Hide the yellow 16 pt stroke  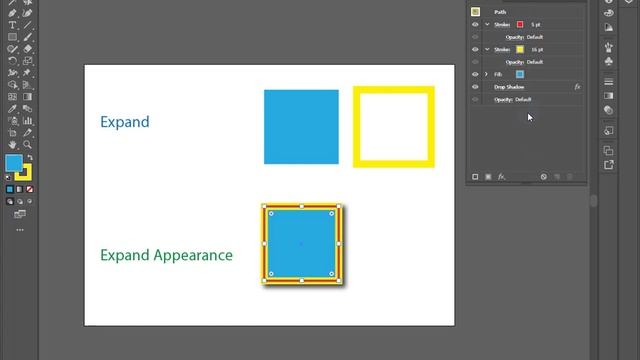[x=475, y=49]
